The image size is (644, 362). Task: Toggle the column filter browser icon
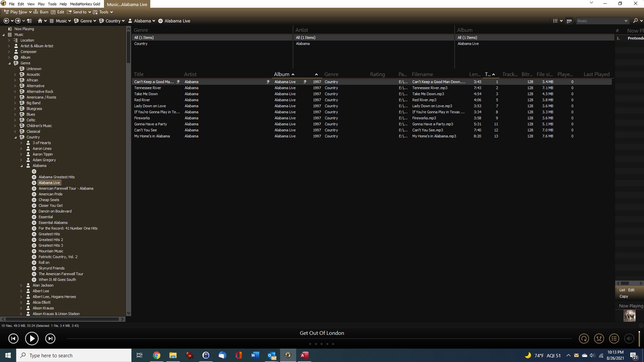point(569,21)
